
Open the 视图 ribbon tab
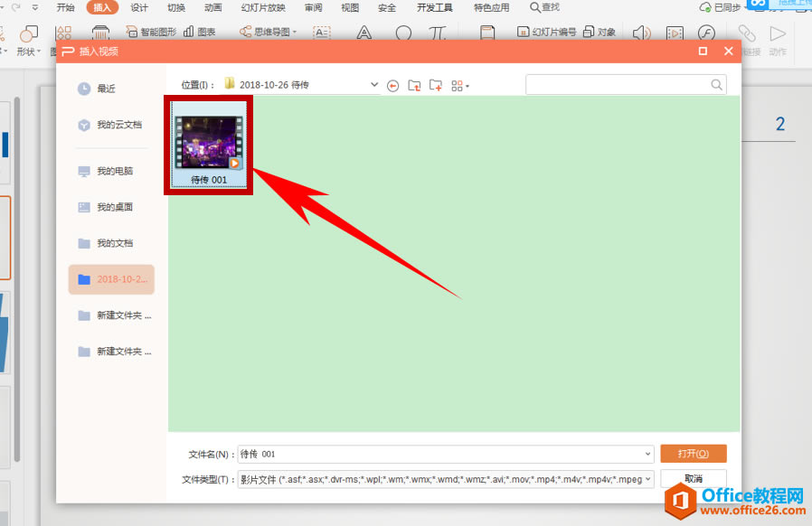pos(350,8)
